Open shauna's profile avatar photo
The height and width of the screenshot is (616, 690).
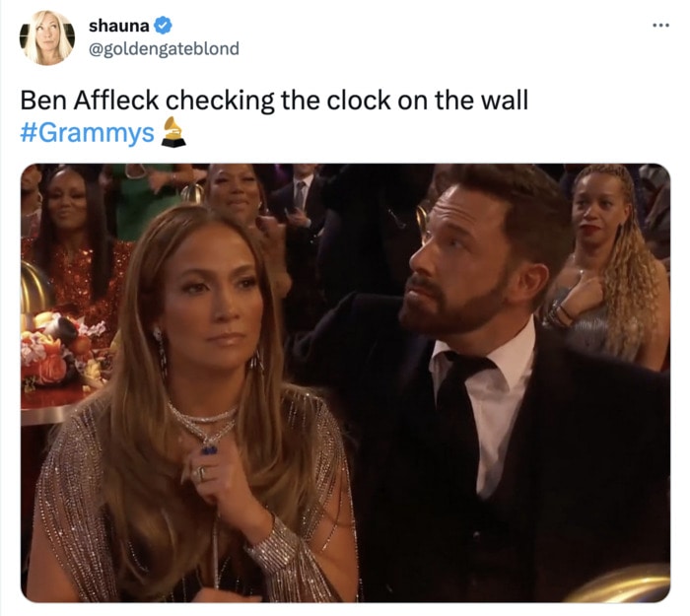click(47, 37)
